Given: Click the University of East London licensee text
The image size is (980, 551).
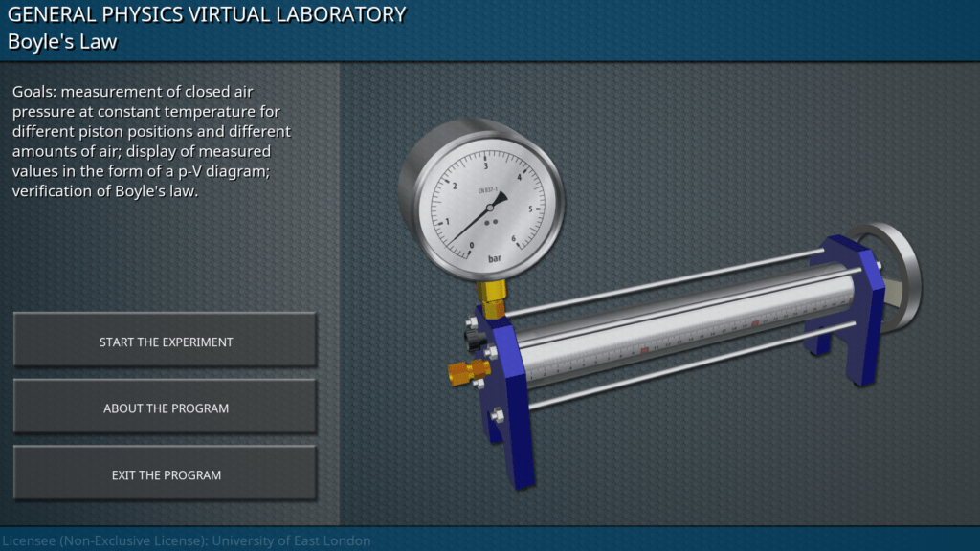Looking at the screenshot, I should (x=187, y=540).
